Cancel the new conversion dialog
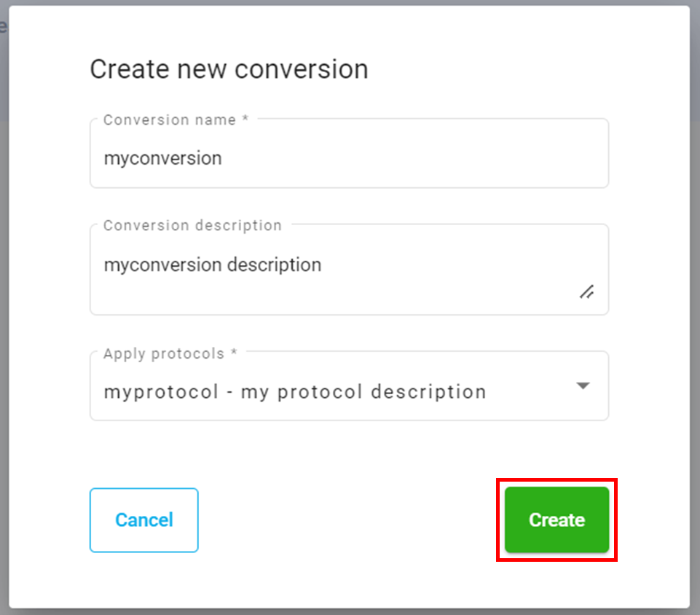Screen dimensions: 700x615 (x=143, y=520)
